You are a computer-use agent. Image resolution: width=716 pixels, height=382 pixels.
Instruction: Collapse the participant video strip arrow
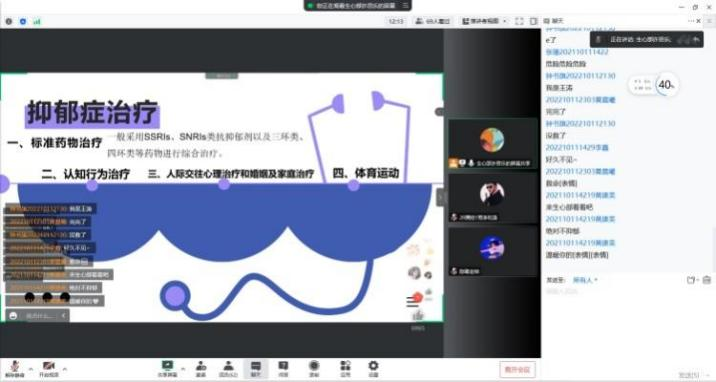440,198
